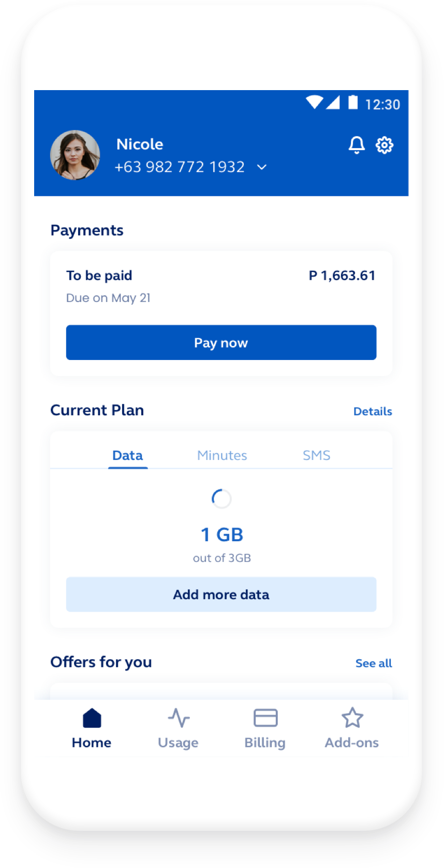Viewport: 444px width, 868px height.
Task: Open Billing card icon
Action: (265, 718)
